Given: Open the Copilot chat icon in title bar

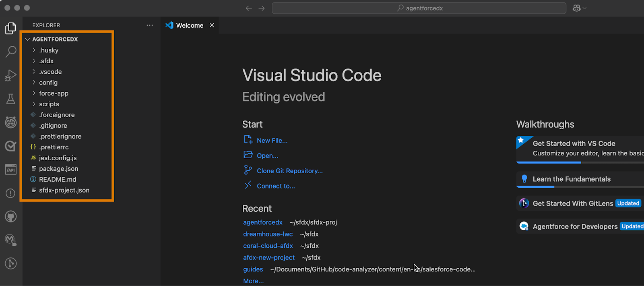Looking at the screenshot, I should click(x=577, y=8).
